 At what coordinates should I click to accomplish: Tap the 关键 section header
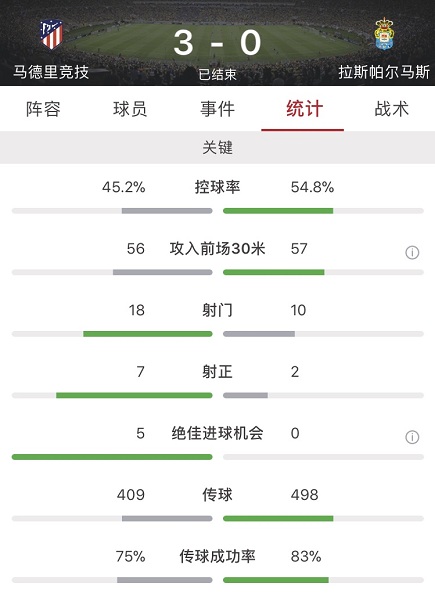[218, 147]
